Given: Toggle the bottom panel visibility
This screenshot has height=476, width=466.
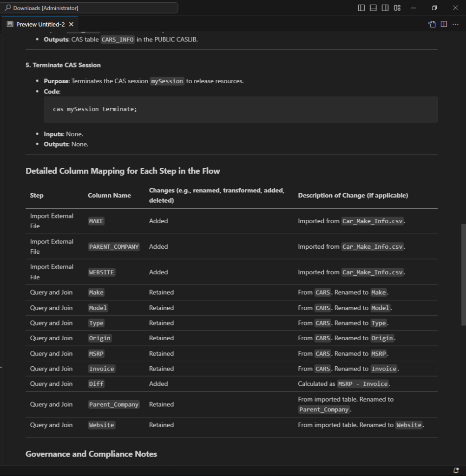Looking at the screenshot, I should [373, 7].
